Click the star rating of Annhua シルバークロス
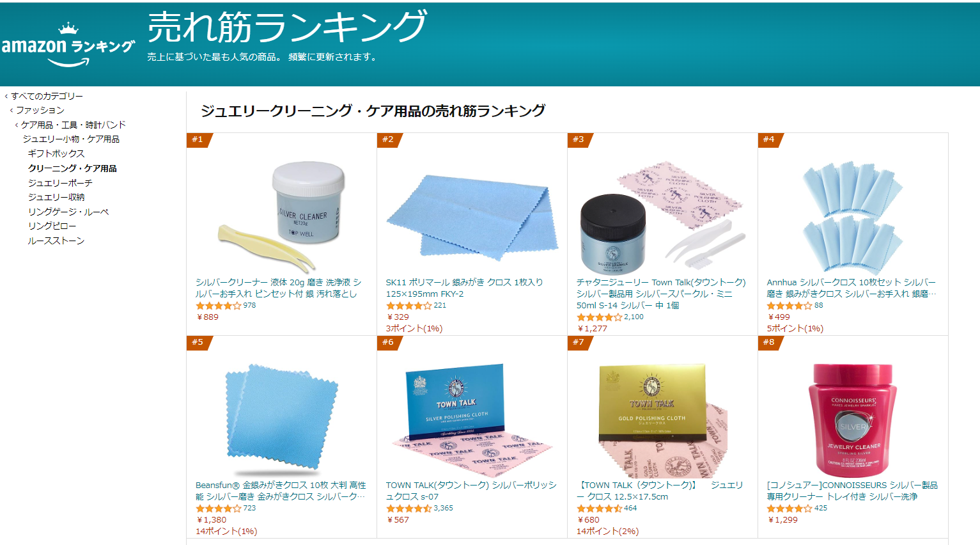The image size is (980, 545). click(789, 306)
